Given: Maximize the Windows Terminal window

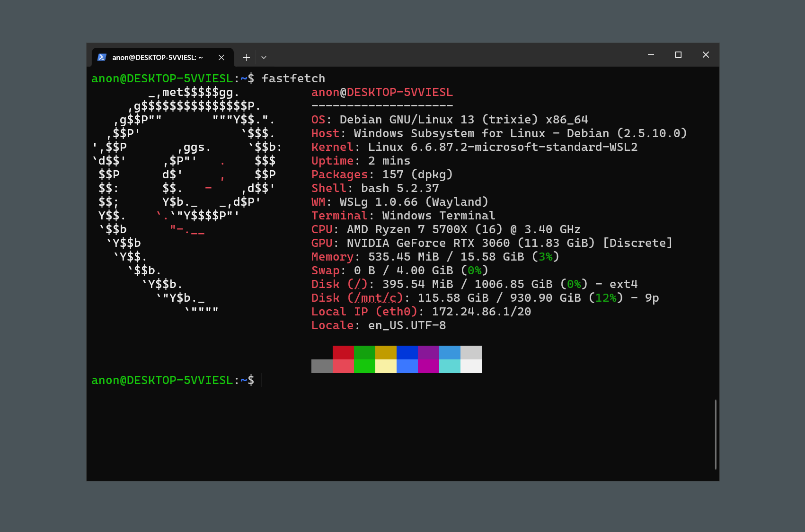Looking at the screenshot, I should point(678,55).
